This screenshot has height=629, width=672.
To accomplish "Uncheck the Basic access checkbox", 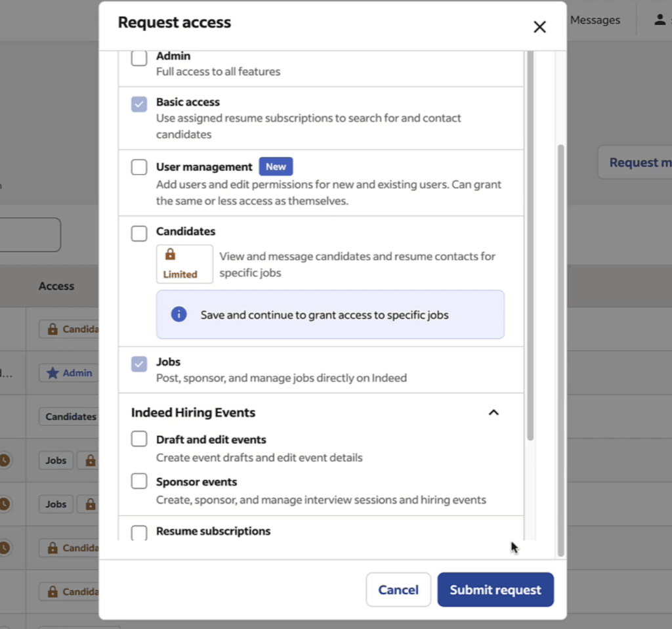I will [138, 104].
